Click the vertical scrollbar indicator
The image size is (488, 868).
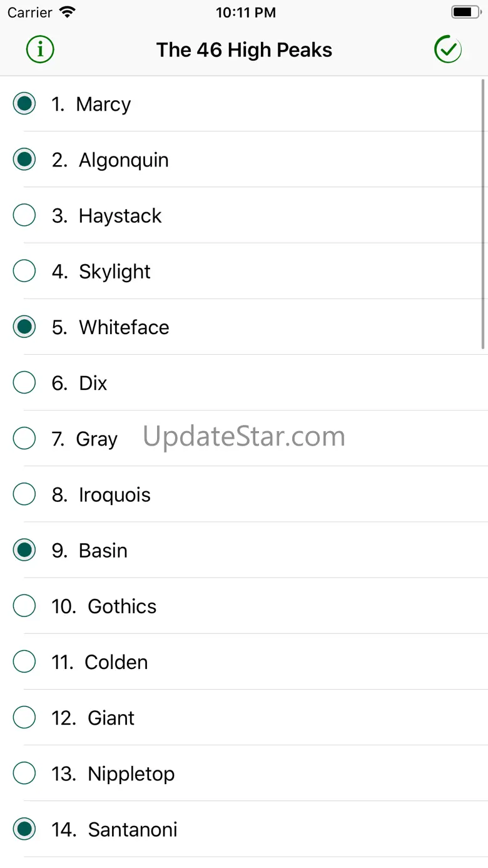click(x=483, y=213)
